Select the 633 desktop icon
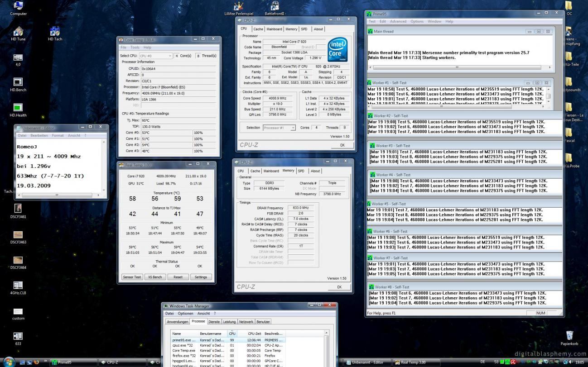This screenshot has width=588, height=367. point(18,339)
